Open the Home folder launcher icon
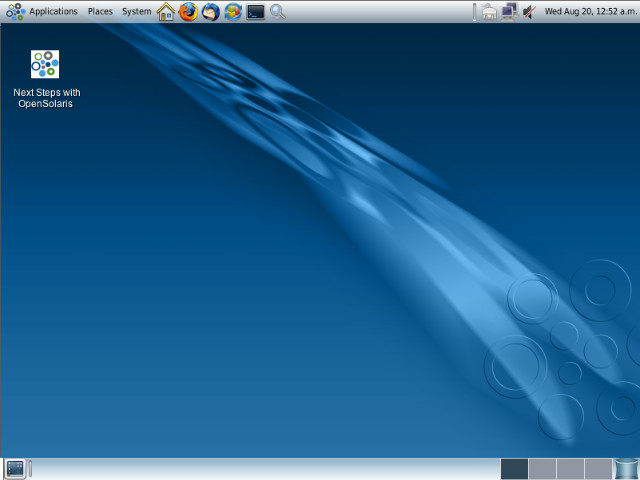 coord(166,11)
